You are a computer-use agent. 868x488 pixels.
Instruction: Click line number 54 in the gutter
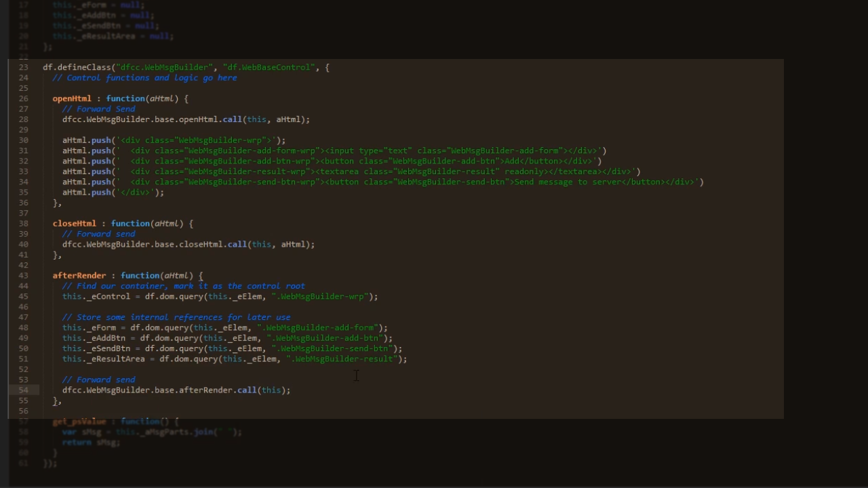pyautogui.click(x=24, y=390)
